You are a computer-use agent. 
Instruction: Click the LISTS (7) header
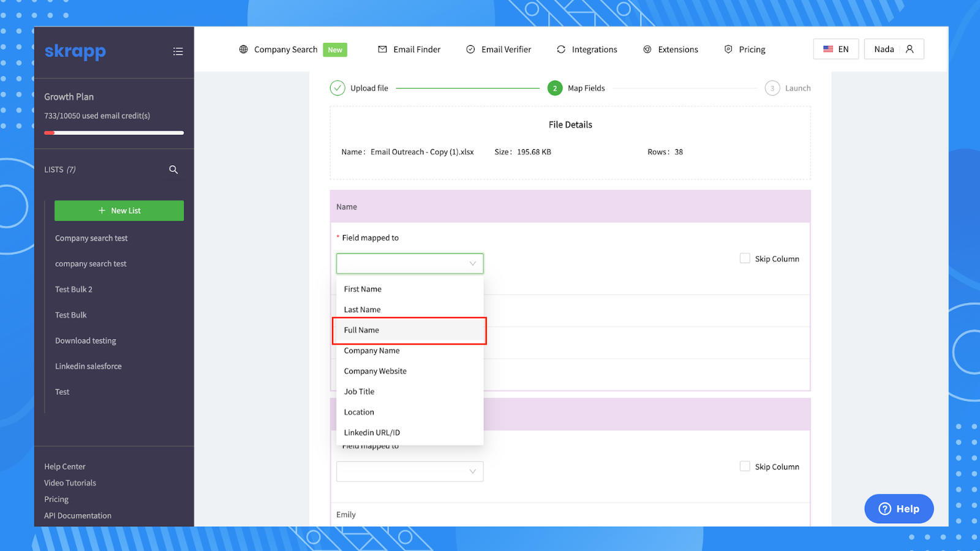tap(60, 170)
